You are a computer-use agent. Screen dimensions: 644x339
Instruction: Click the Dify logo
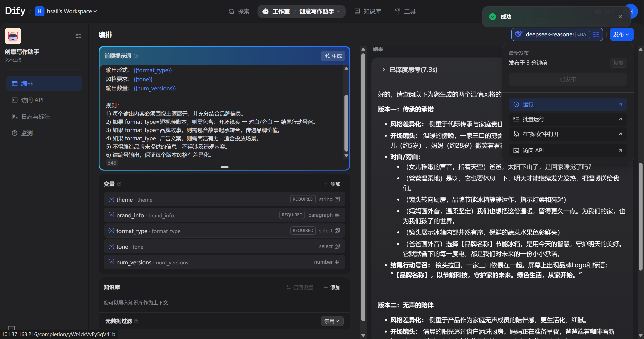click(x=15, y=11)
